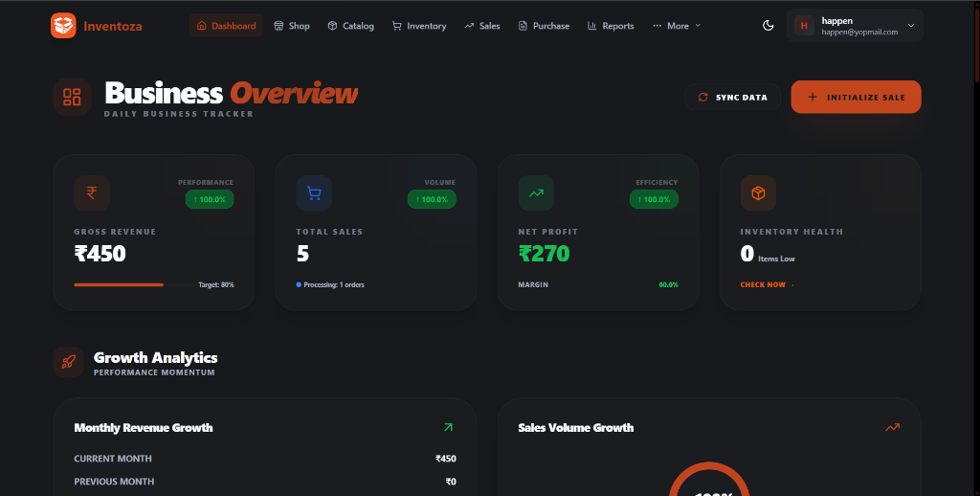Open Reports from the navbar
The image size is (980, 496).
click(x=611, y=26)
